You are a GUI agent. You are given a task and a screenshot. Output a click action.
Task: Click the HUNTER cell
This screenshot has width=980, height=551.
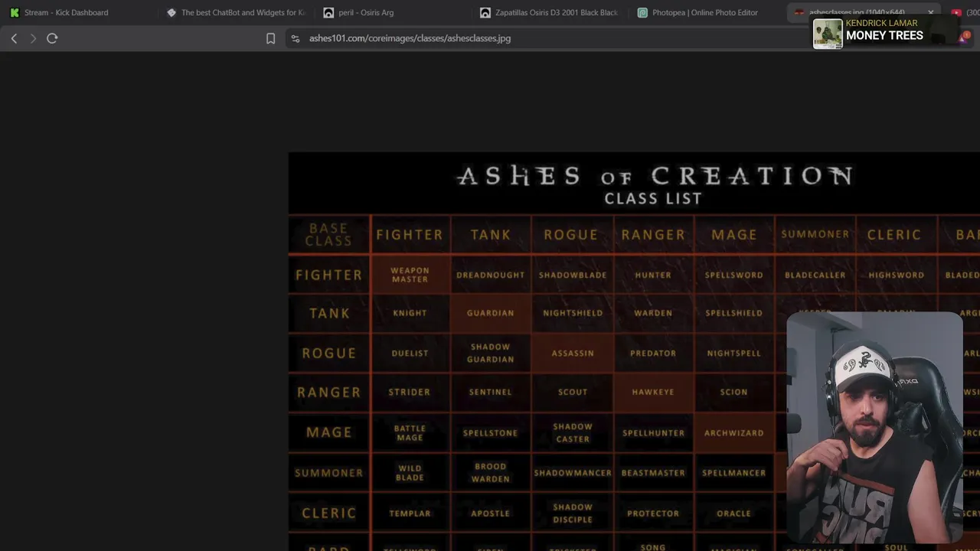pos(653,275)
